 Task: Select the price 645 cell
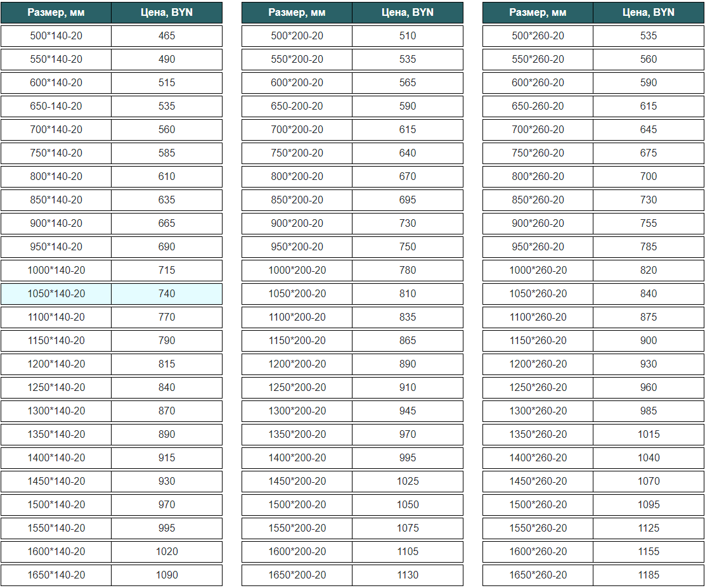tap(649, 130)
